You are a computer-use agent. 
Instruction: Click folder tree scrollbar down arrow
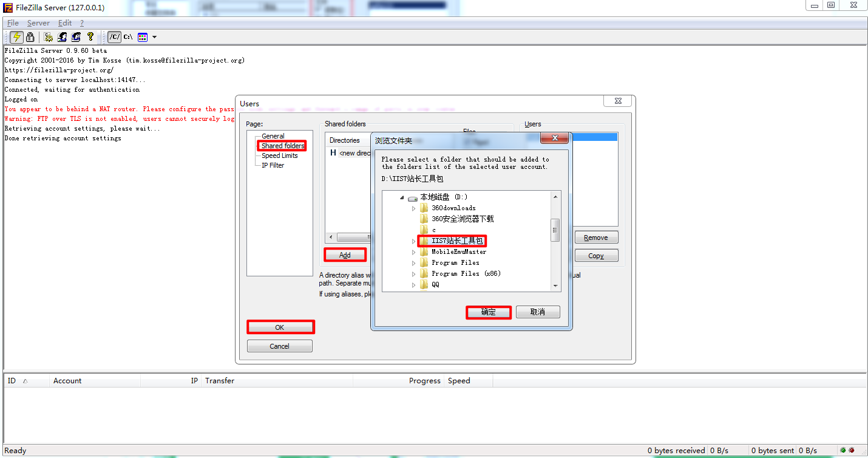[555, 287]
